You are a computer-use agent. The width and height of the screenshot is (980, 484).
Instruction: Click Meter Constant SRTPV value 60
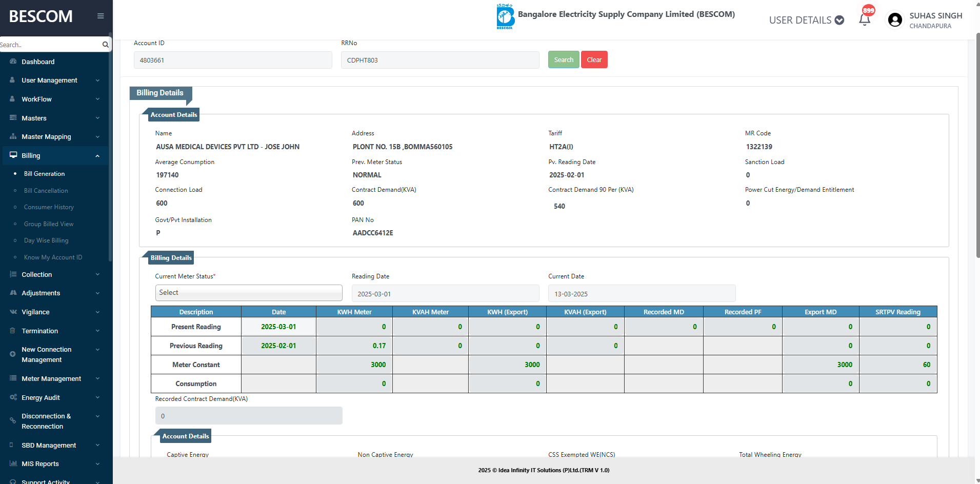click(926, 365)
